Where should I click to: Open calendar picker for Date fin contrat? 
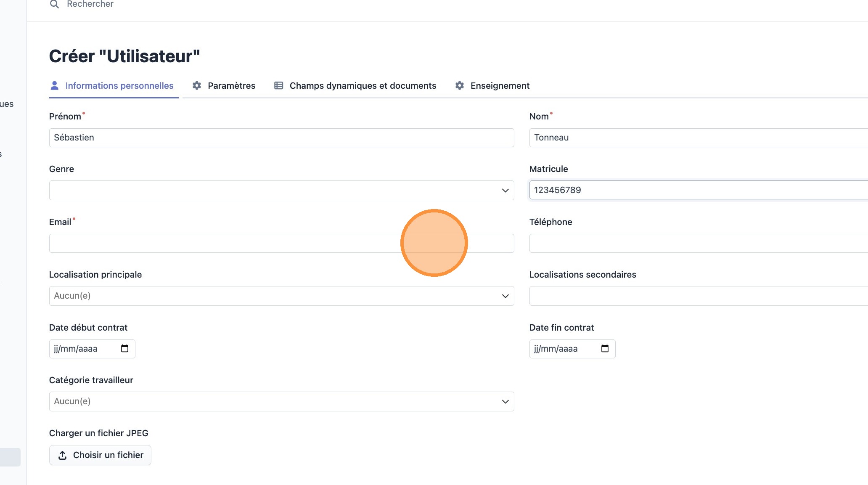(605, 349)
